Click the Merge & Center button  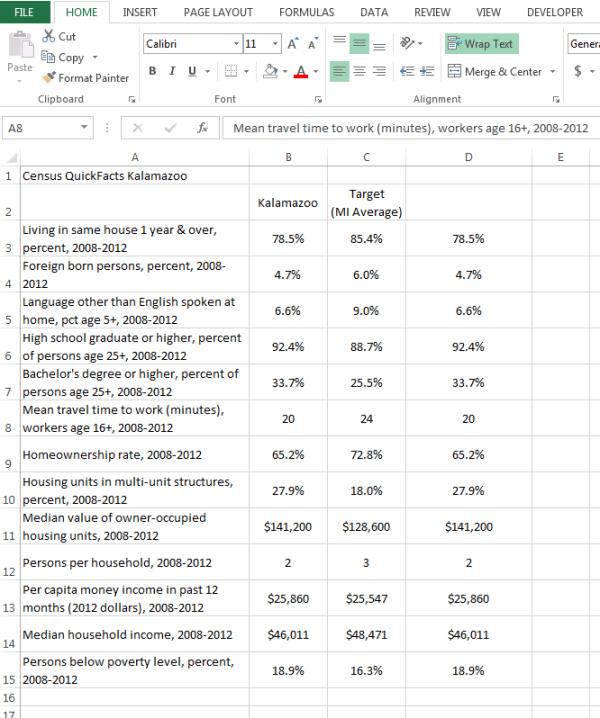pos(496,71)
